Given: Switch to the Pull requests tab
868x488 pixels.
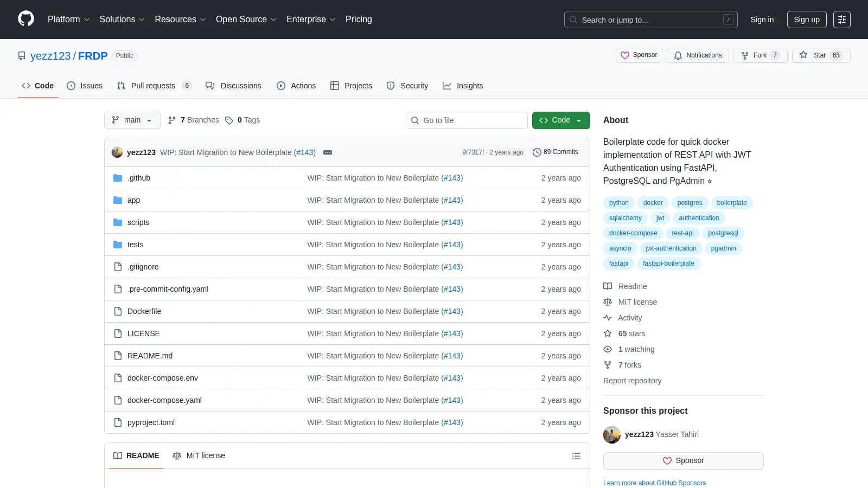Looking at the screenshot, I should [x=154, y=86].
